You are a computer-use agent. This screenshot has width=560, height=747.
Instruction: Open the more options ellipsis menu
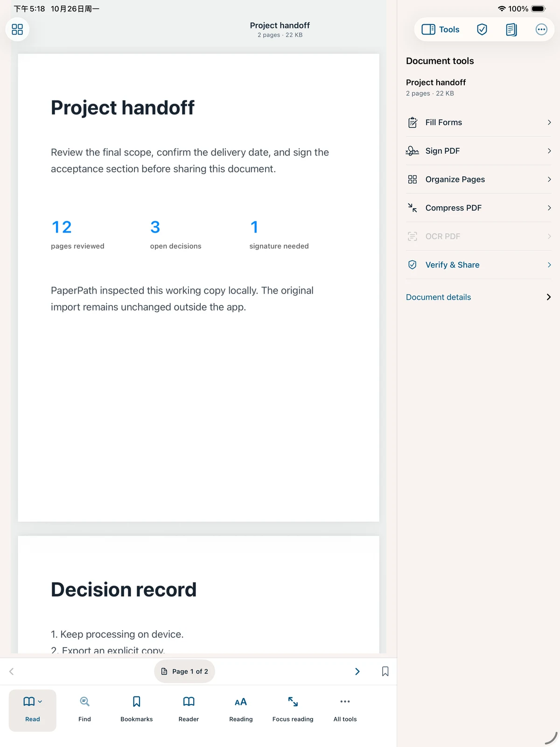coord(541,29)
